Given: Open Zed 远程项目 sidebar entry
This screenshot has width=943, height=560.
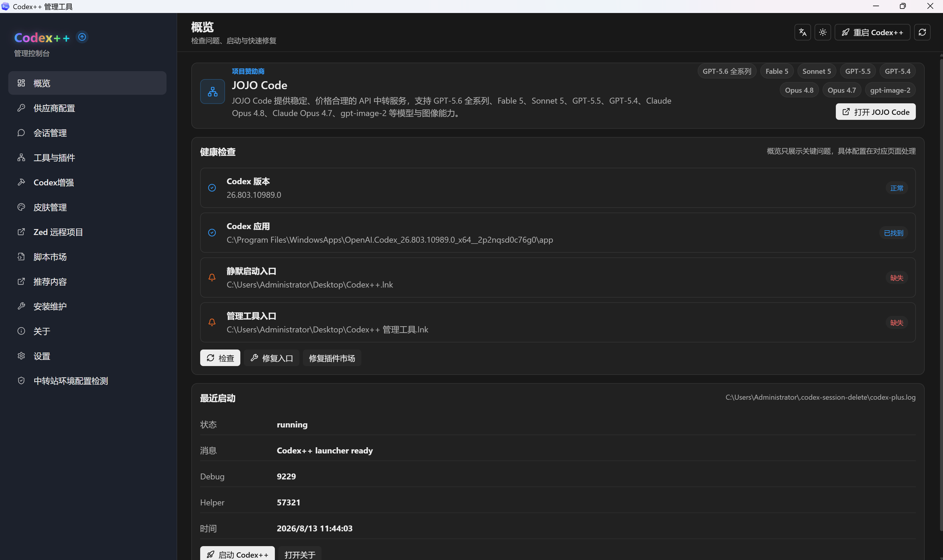Looking at the screenshot, I should click(87, 232).
